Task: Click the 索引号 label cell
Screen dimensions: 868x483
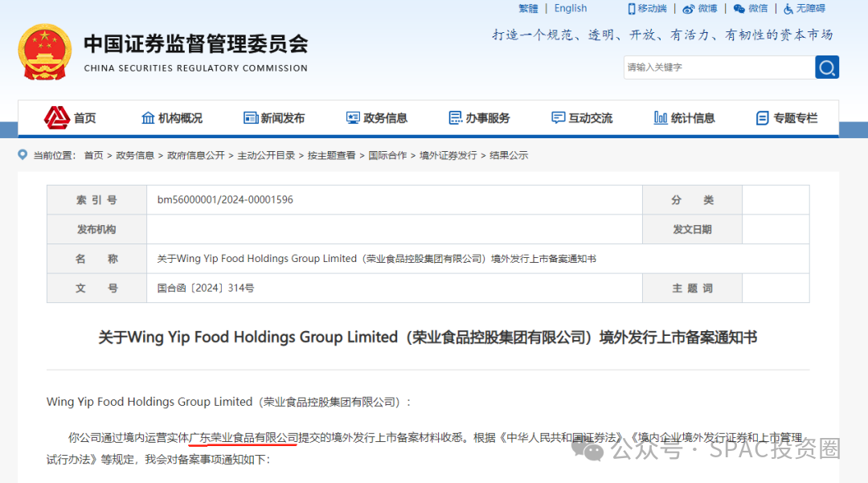Action: coord(97,200)
